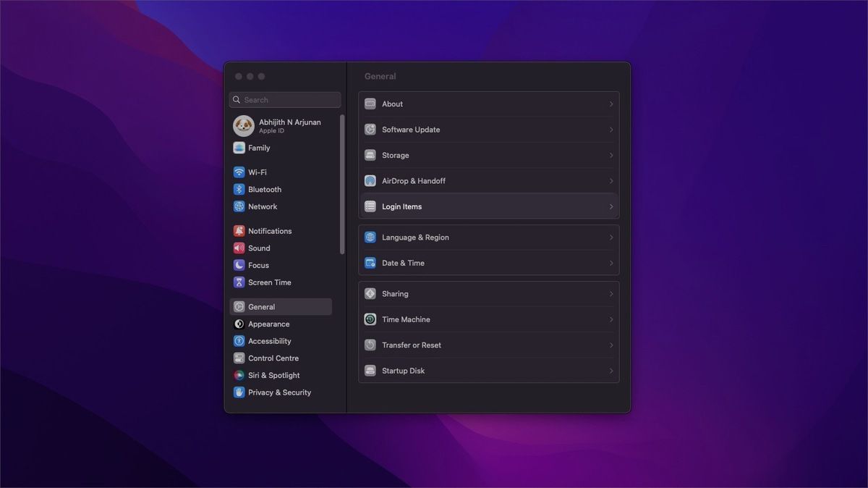Click the Search field in sidebar
Viewport: 868px width, 488px height.
pyautogui.click(x=285, y=100)
